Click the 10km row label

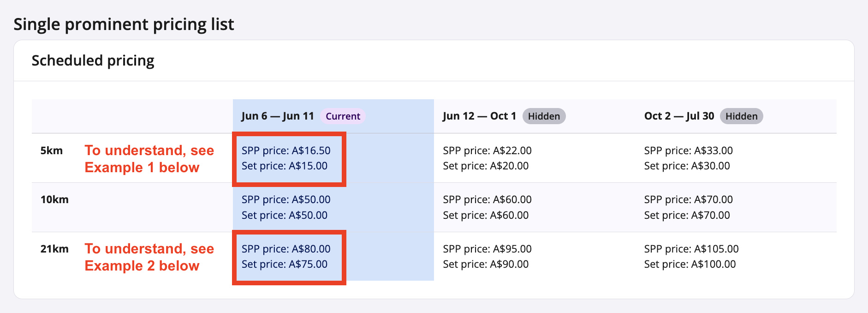tap(54, 200)
